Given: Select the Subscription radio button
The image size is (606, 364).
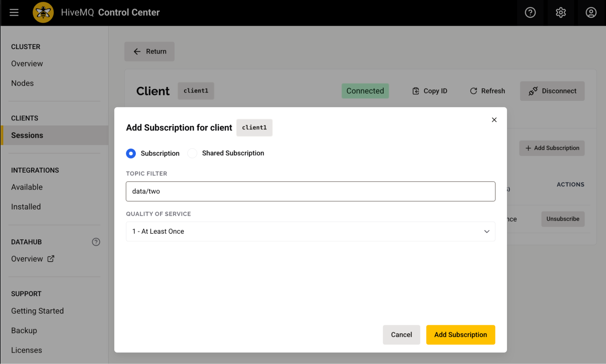Looking at the screenshot, I should 131,153.
